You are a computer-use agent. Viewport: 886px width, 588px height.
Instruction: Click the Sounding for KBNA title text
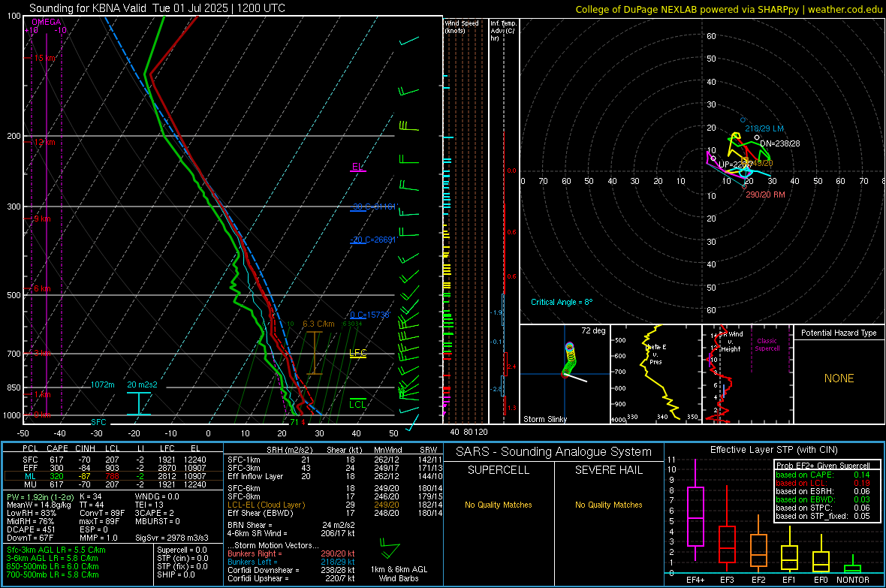coord(157,8)
